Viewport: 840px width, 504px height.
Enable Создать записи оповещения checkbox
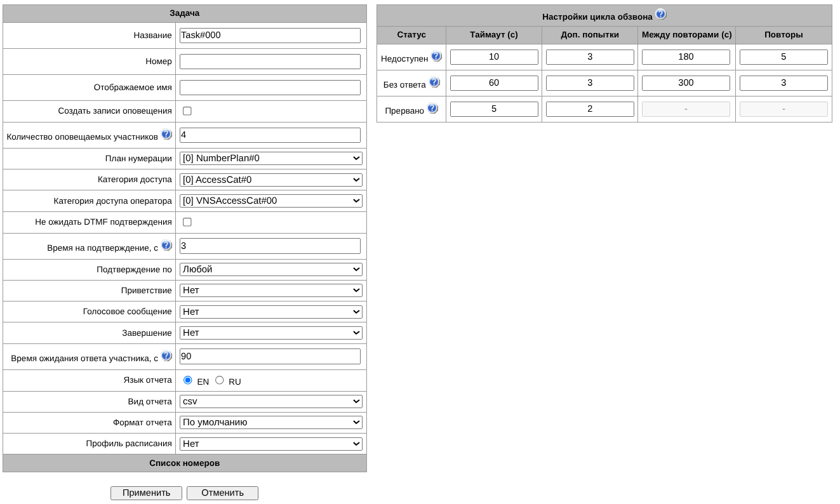click(x=187, y=111)
